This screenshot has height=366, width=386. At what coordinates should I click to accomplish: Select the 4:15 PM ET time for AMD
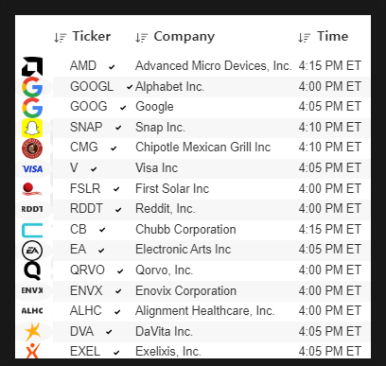pyautogui.click(x=330, y=66)
